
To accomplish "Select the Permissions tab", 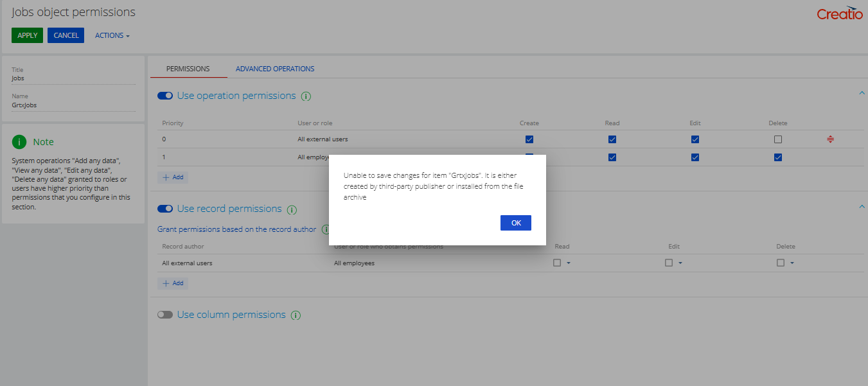I will [x=188, y=69].
